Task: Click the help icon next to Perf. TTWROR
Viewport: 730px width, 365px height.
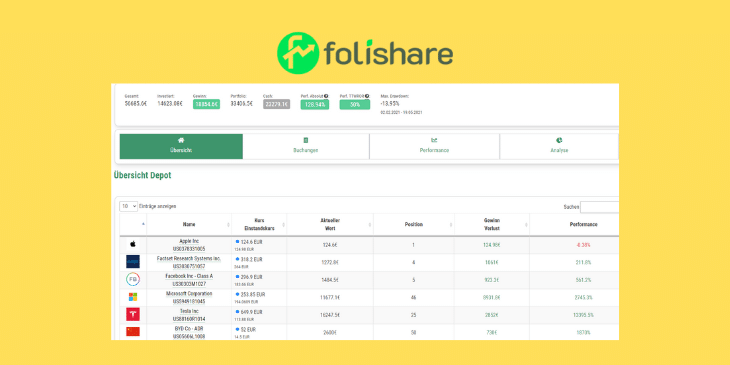Action: 367,96
